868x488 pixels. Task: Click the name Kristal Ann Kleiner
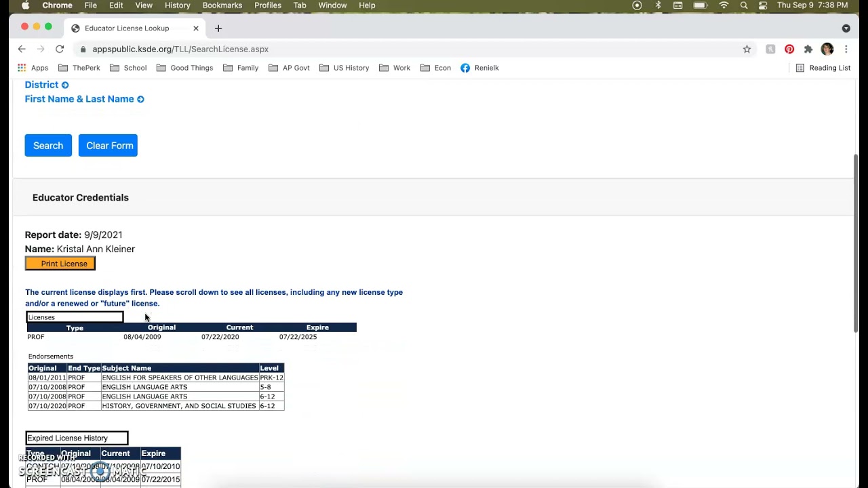pos(96,249)
